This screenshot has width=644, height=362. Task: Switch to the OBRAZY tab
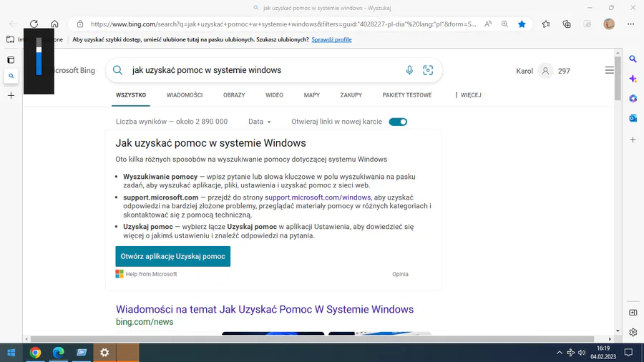(x=234, y=95)
